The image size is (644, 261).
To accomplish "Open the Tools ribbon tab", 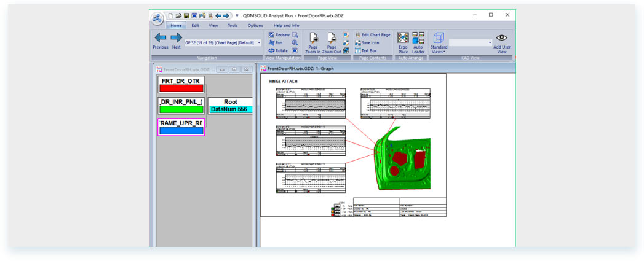I will click(233, 25).
